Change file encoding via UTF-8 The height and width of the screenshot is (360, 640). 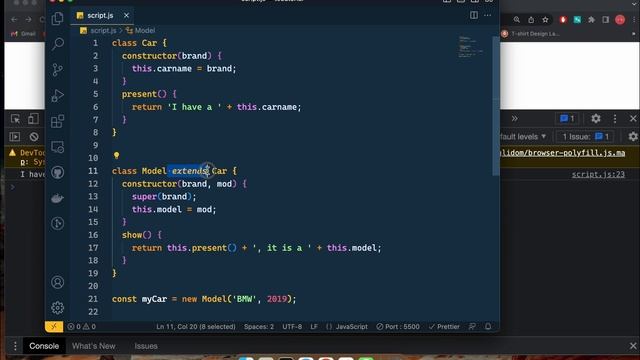[292, 327]
